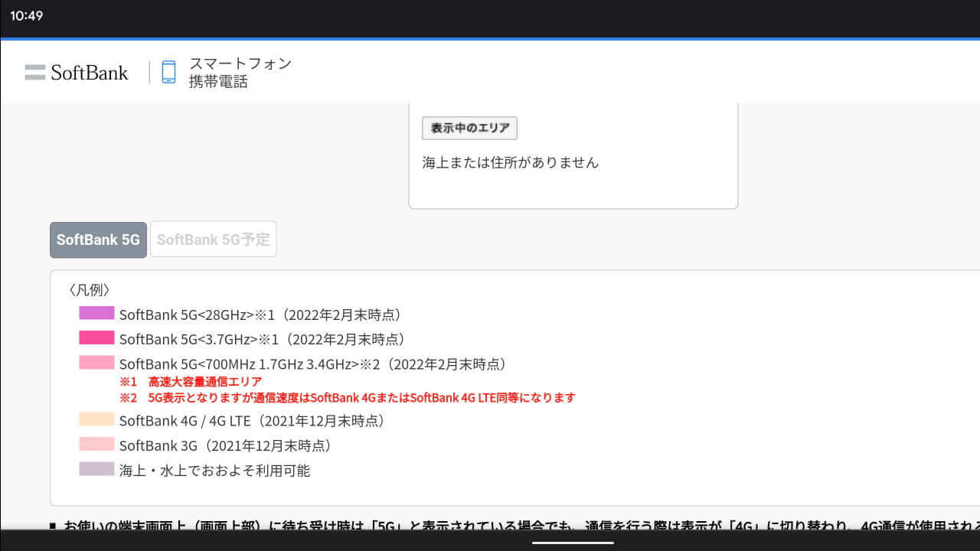Select the gray bars icon beside SoftBank logo
The width and height of the screenshot is (980, 551).
point(34,72)
